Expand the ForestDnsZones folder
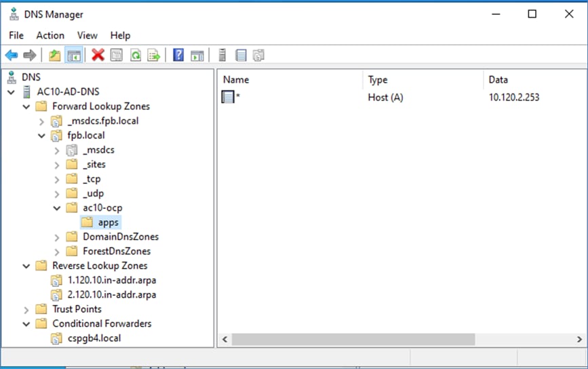588x369 pixels. [x=57, y=252]
